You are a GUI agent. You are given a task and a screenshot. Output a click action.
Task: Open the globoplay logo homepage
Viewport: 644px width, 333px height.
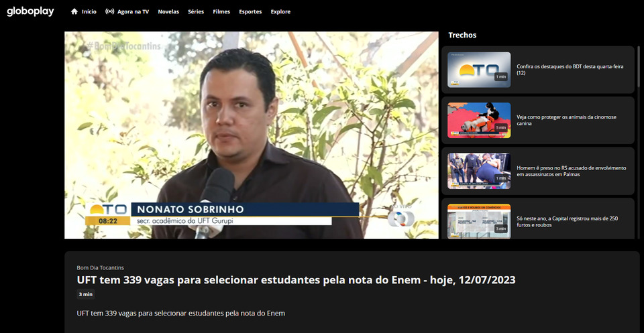tap(30, 11)
